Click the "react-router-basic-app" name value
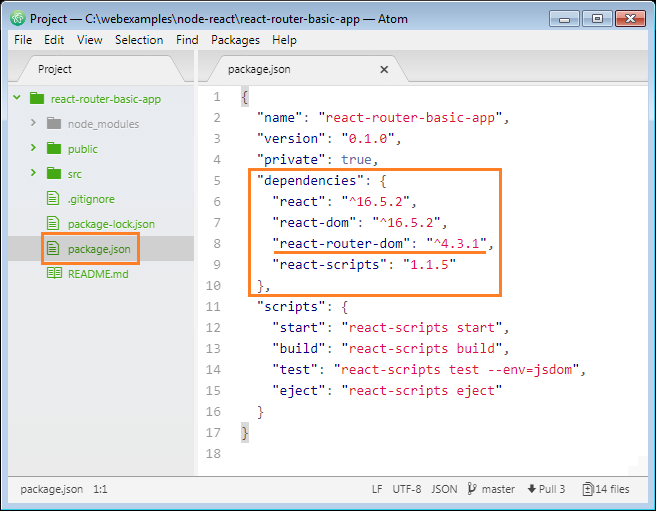The width and height of the screenshot is (656, 511). click(410, 118)
